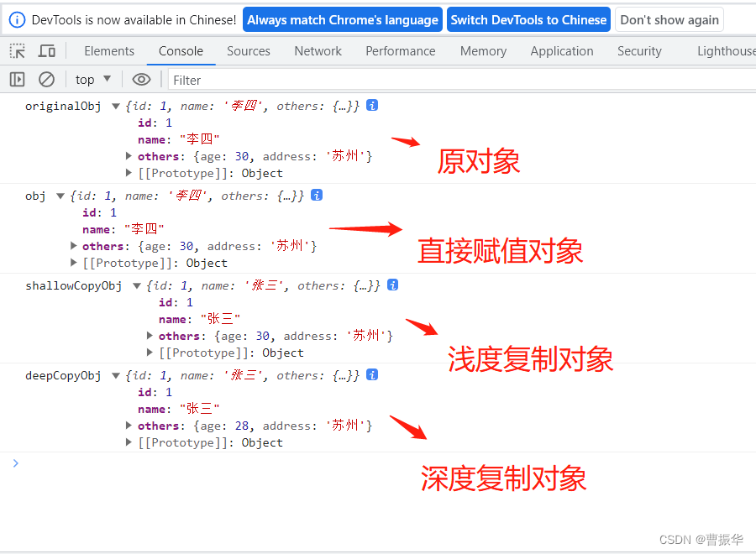Toggle the device toolbar icon
The image size is (756, 554).
46,50
